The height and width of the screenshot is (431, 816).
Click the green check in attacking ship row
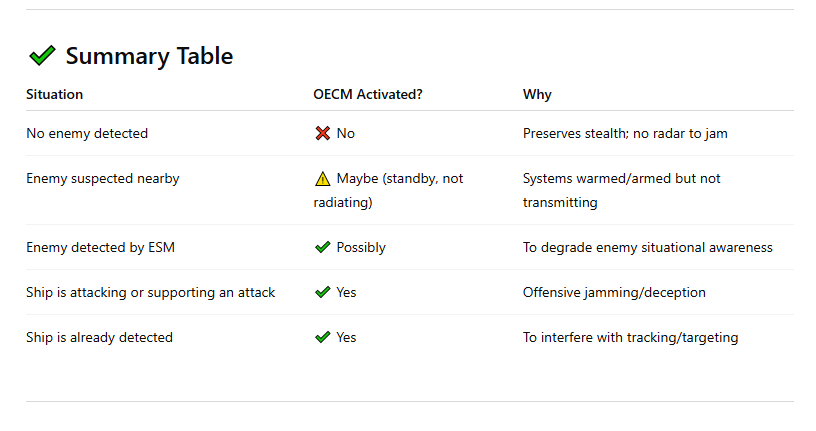pos(322,292)
